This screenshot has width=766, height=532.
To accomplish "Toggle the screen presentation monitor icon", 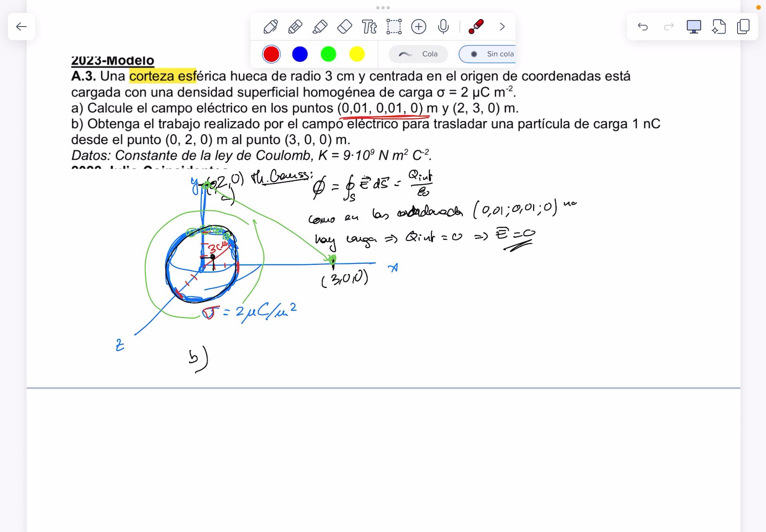I will [x=693, y=27].
